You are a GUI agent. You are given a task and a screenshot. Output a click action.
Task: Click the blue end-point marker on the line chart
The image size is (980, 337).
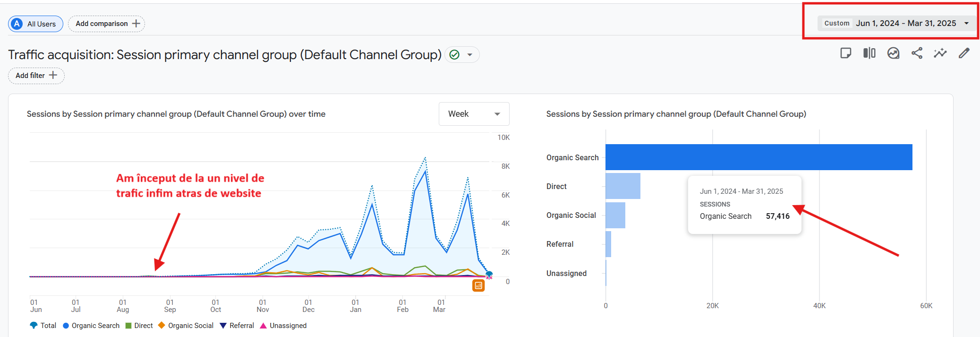coord(489,274)
